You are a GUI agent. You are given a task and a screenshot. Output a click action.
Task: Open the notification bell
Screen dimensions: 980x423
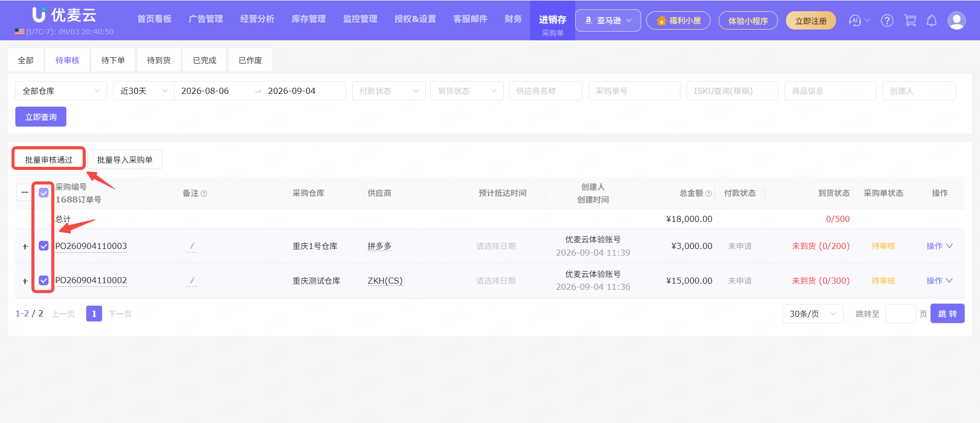click(x=932, y=20)
